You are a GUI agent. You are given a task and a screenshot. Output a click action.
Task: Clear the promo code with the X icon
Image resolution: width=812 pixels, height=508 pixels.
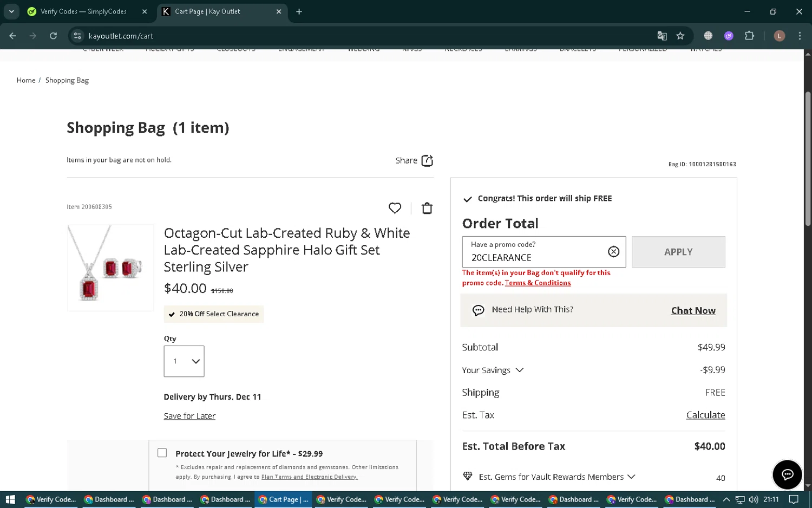pos(613,251)
